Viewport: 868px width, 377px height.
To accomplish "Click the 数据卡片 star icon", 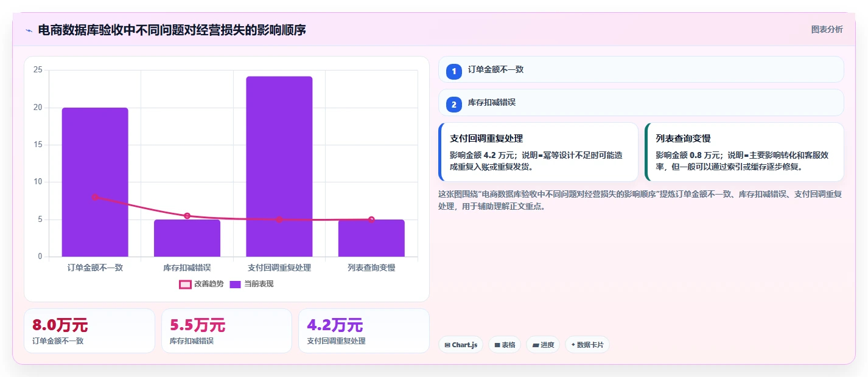I will point(573,345).
